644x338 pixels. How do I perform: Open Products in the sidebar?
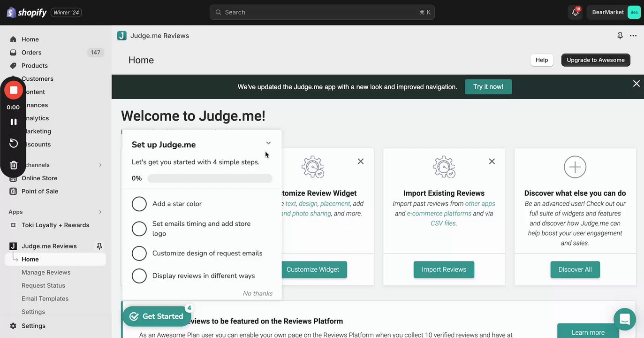(x=35, y=66)
